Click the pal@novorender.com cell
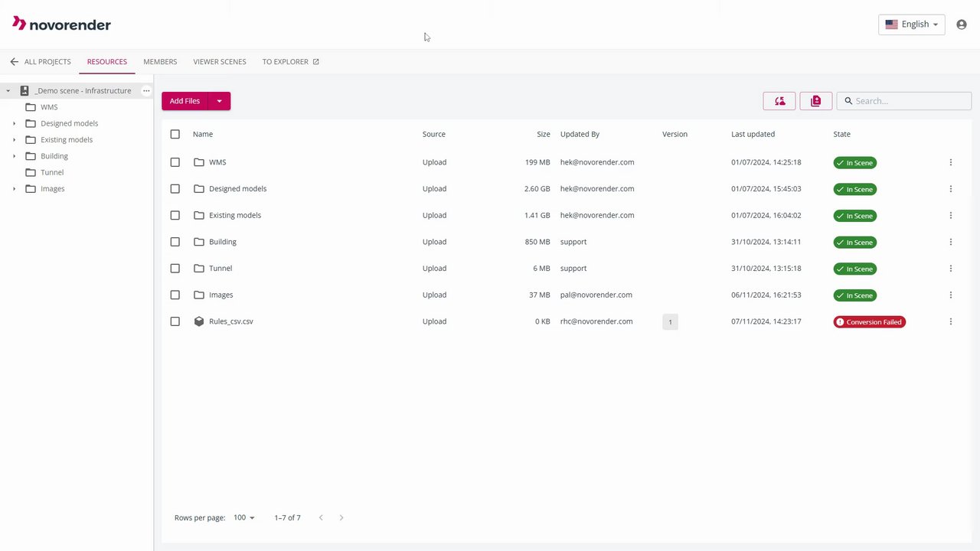 coord(596,295)
